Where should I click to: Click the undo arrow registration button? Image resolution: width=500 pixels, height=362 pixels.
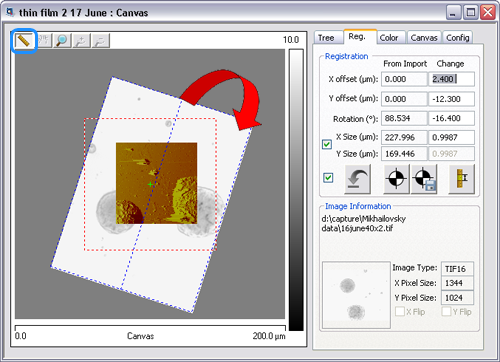tap(357, 179)
